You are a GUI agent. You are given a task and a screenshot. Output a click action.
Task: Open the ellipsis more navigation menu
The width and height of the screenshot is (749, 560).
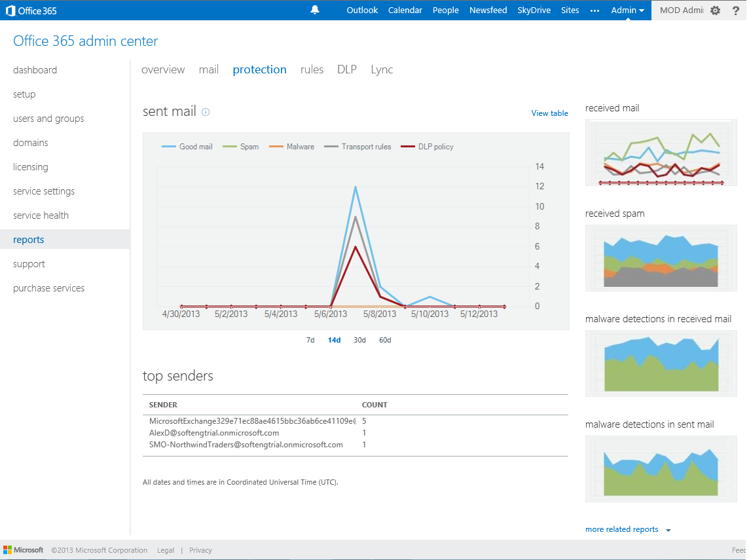click(x=594, y=10)
